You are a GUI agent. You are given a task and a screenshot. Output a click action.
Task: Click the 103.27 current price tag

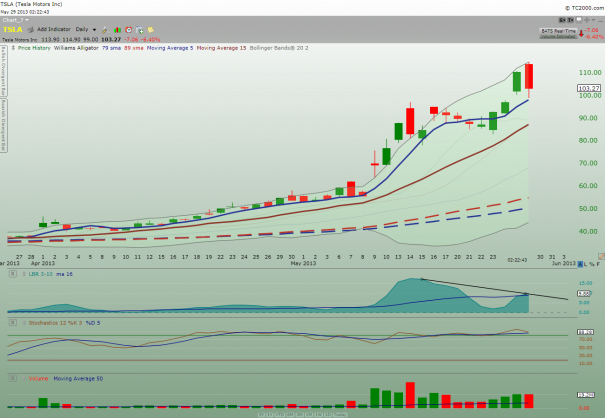point(589,88)
